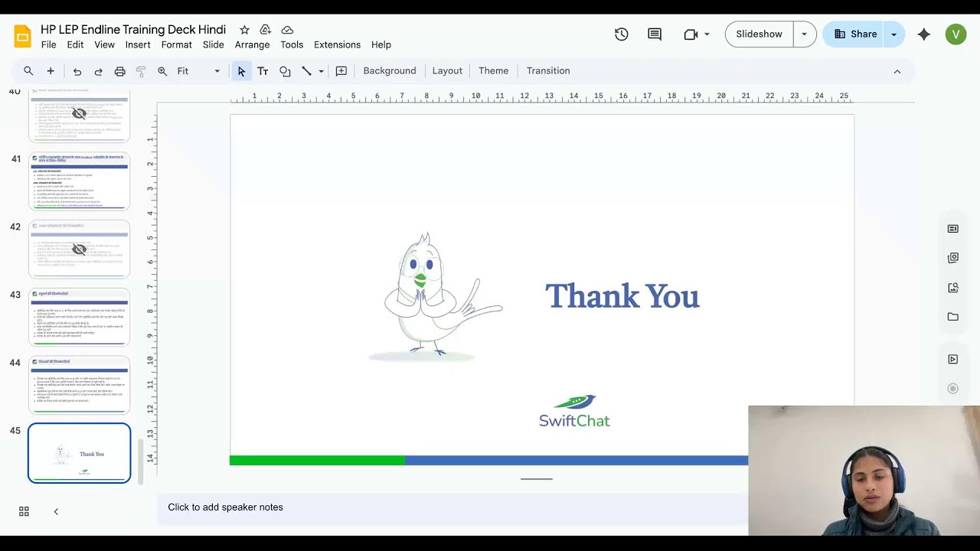Screen dimensions: 980x551
Task: Open the comments history icon
Action: tap(655, 34)
